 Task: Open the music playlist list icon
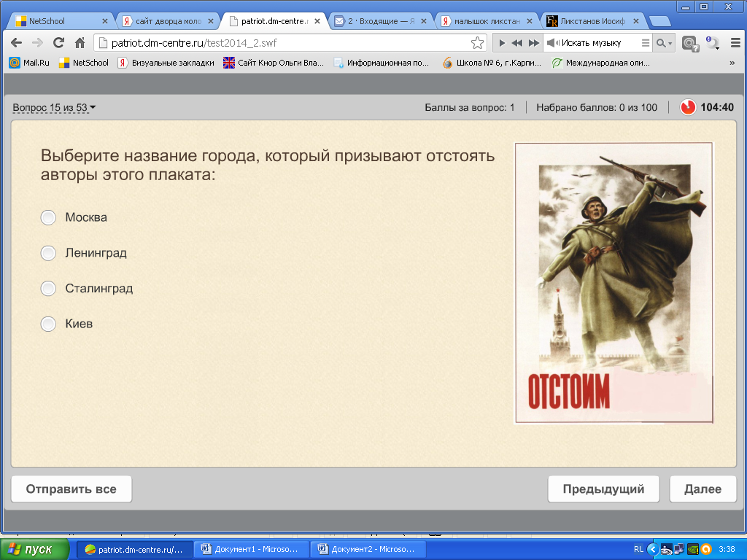646,43
